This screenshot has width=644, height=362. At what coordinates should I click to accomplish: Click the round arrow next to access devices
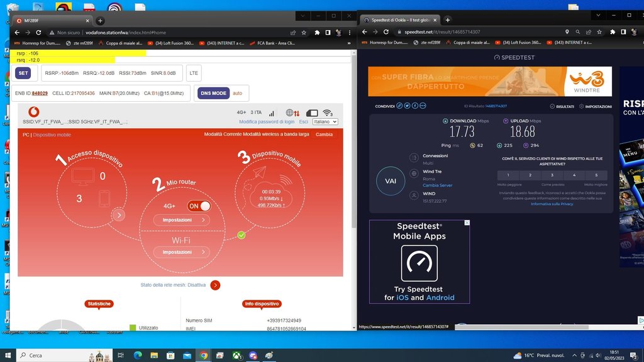119,215
